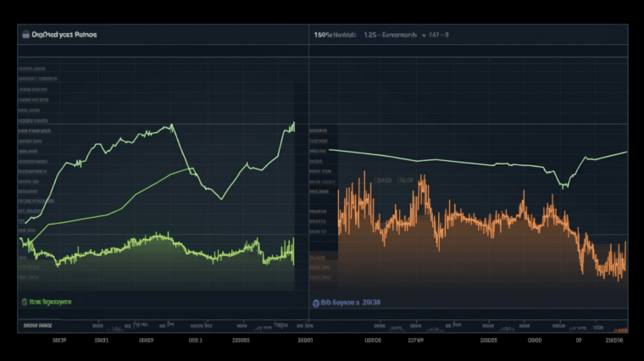This screenshot has height=361, width=644.
Task: Click the blue circle icon under the right chart
Action: (x=315, y=303)
